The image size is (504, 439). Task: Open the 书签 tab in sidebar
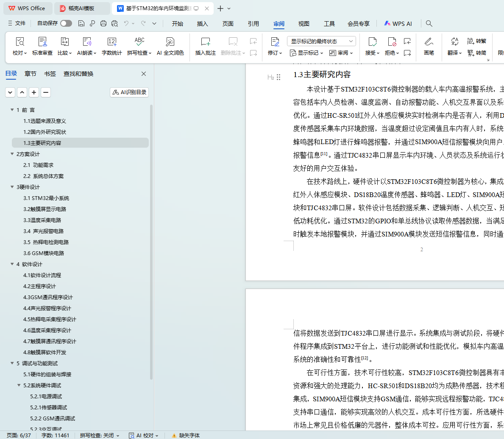[x=50, y=74]
